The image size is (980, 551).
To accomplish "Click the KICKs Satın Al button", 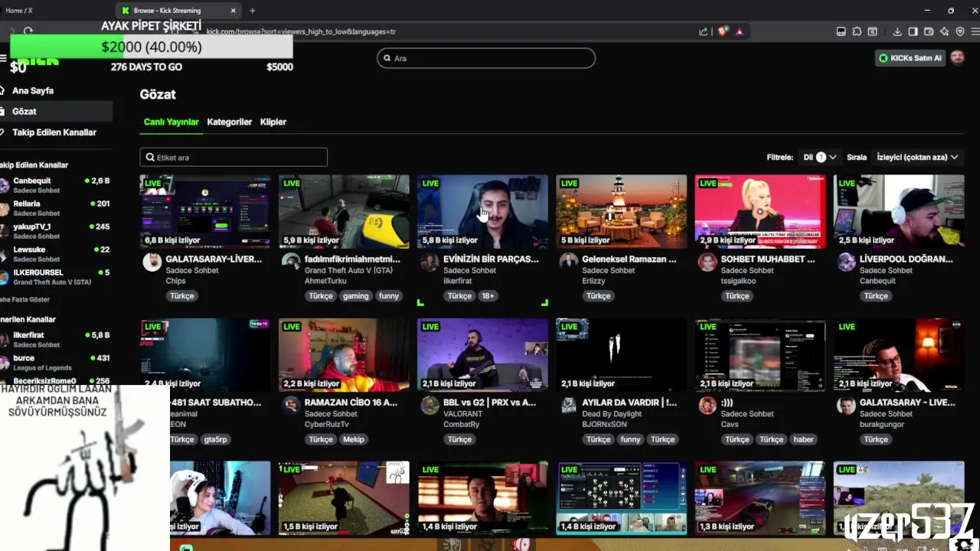I will tap(911, 58).
